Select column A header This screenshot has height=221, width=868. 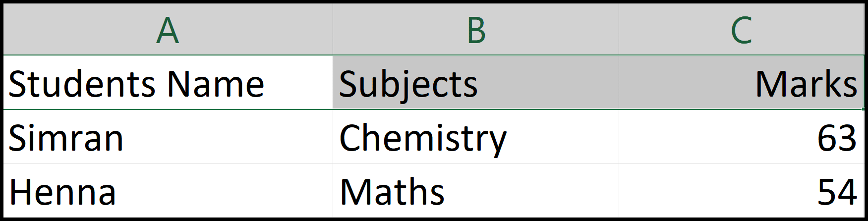point(168,29)
